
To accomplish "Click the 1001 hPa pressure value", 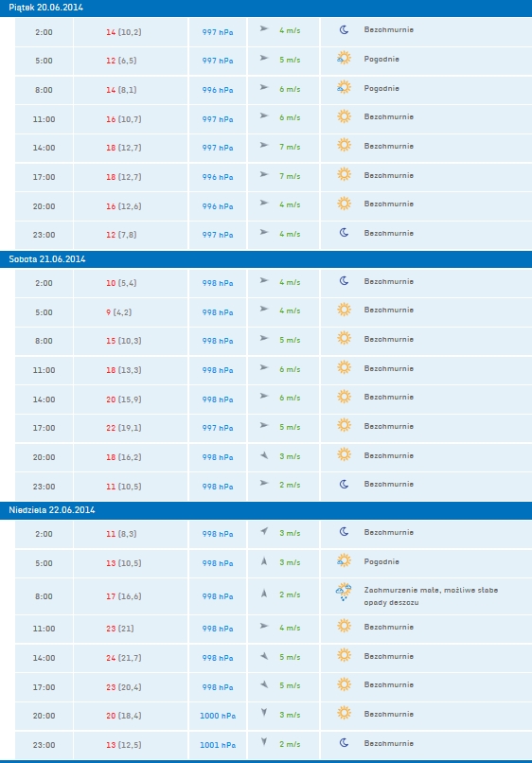I will pos(218,745).
